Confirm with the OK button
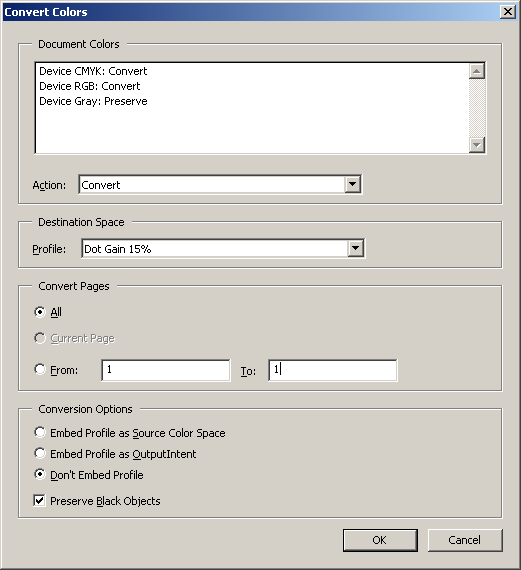This screenshot has width=521, height=570. pos(380,540)
